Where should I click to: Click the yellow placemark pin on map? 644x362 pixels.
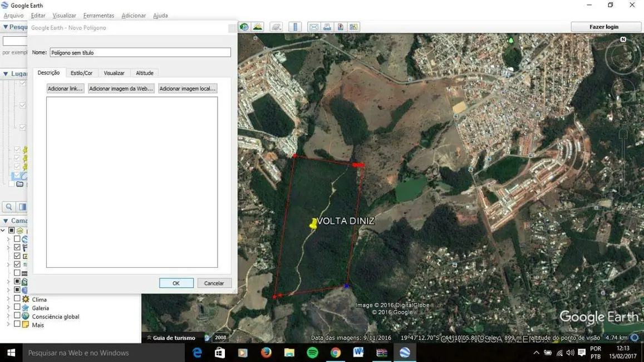click(313, 224)
